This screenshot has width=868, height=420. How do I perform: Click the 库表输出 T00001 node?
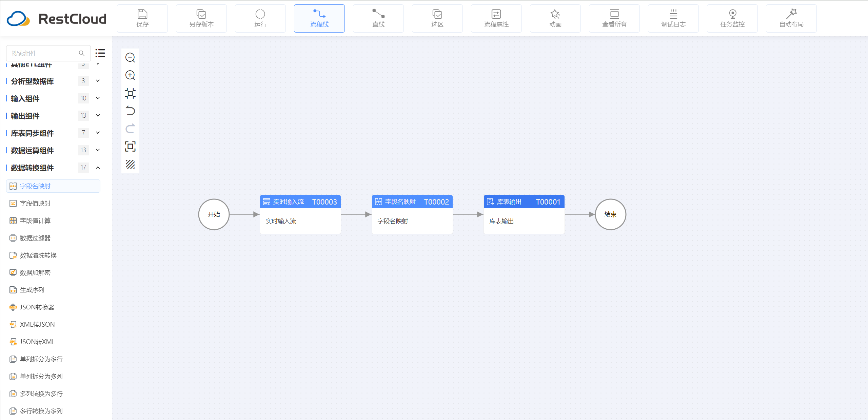click(x=524, y=214)
